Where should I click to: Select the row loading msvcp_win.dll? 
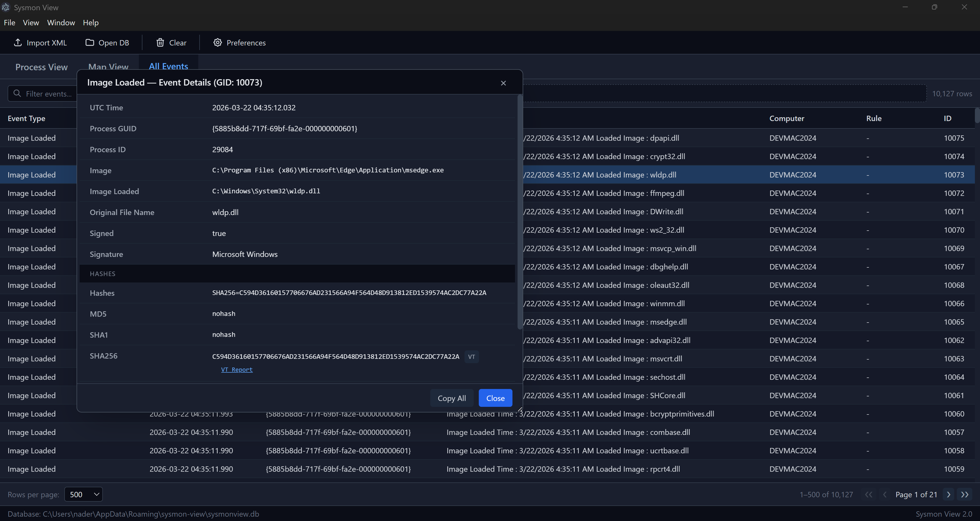(x=487, y=248)
